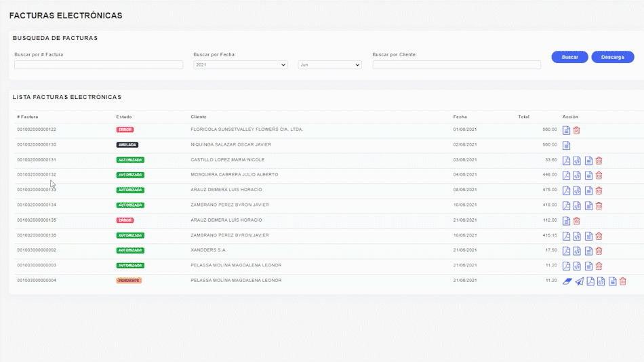View document details of invoice 001002000000133

[588, 190]
